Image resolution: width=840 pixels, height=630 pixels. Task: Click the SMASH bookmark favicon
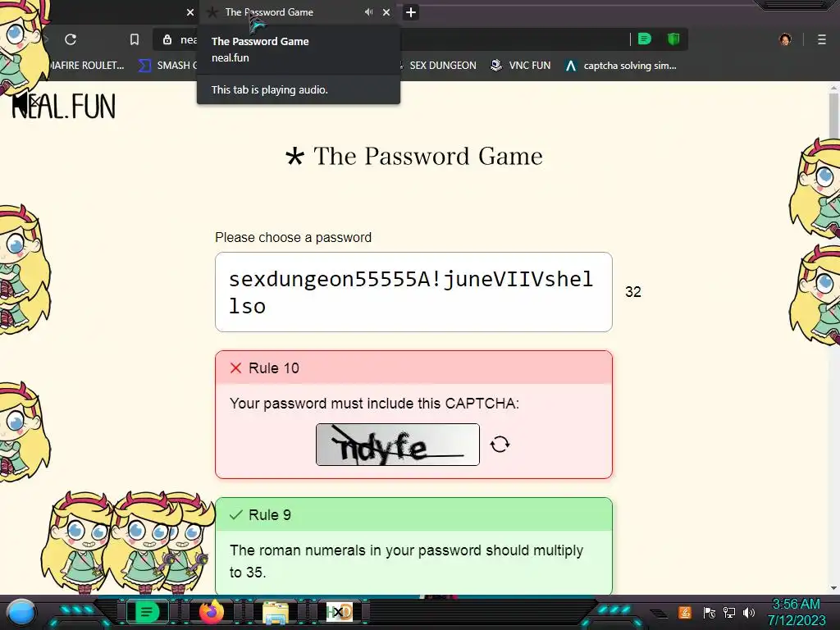[x=144, y=66]
